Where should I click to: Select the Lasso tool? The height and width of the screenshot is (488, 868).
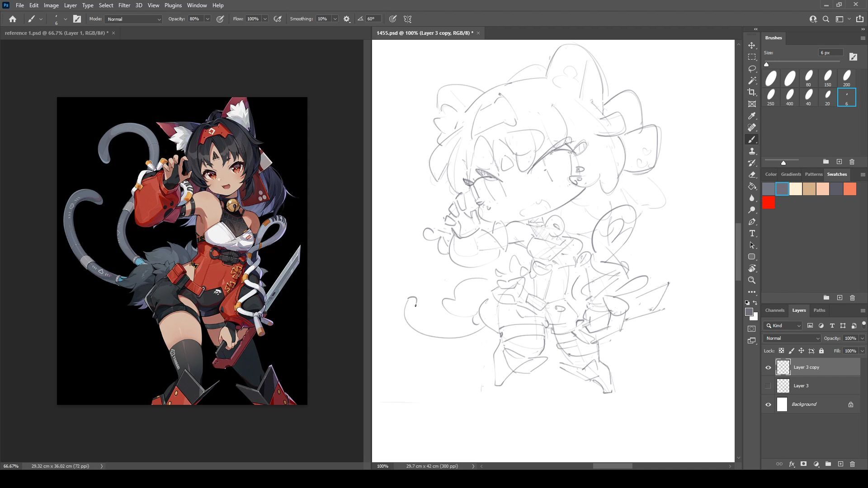tap(752, 69)
